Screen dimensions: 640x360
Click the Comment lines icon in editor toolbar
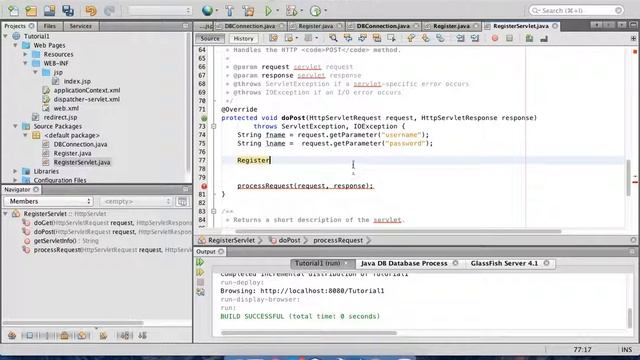click(529, 38)
